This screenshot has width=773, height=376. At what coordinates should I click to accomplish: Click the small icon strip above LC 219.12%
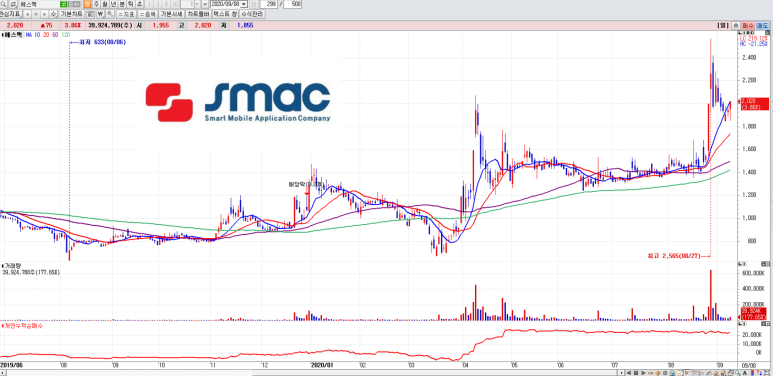pos(746,33)
